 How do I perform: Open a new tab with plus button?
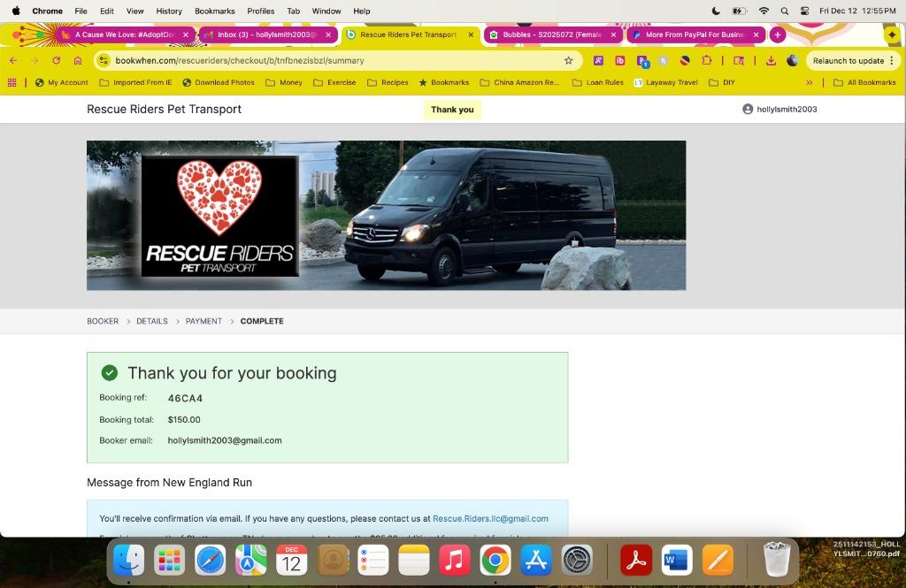pos(777,34)
